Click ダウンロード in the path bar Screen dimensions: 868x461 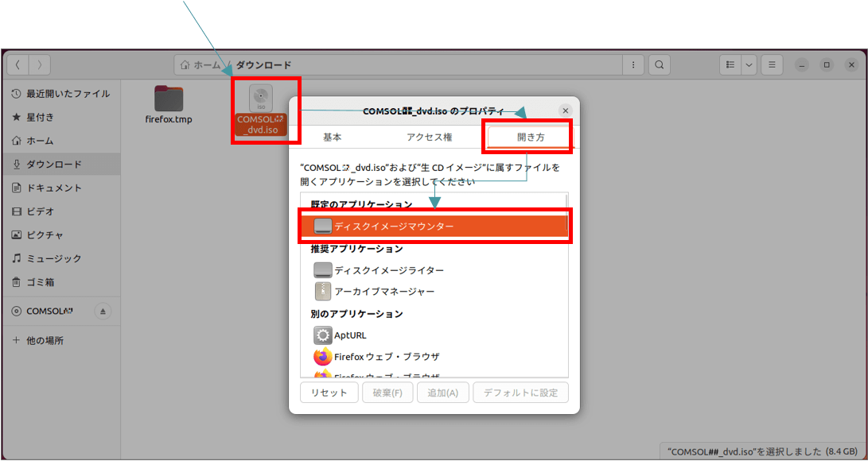(263, 65)
